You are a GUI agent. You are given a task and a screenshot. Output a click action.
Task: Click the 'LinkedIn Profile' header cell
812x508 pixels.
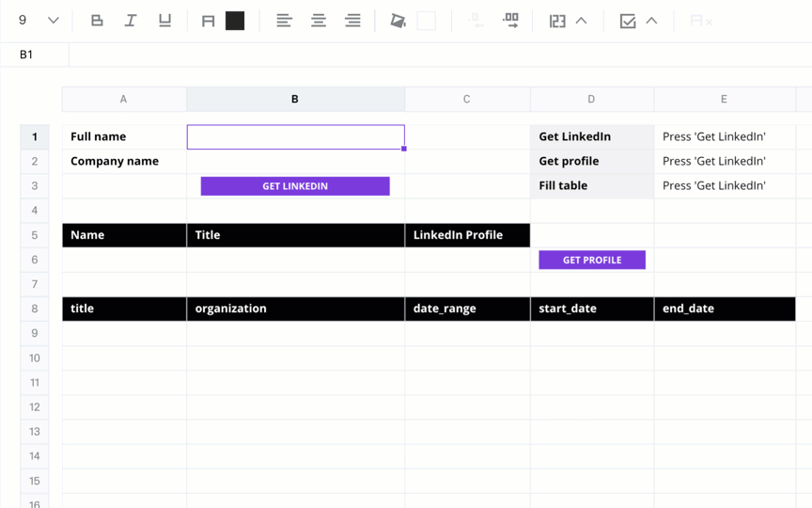coord(468,235)
